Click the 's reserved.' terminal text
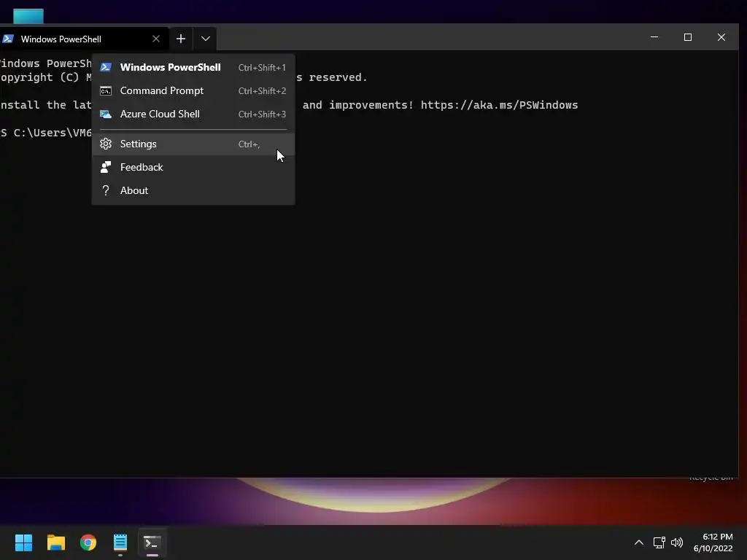Image resolution: width=747 pixels, height=560 pixels. point(332,77)
